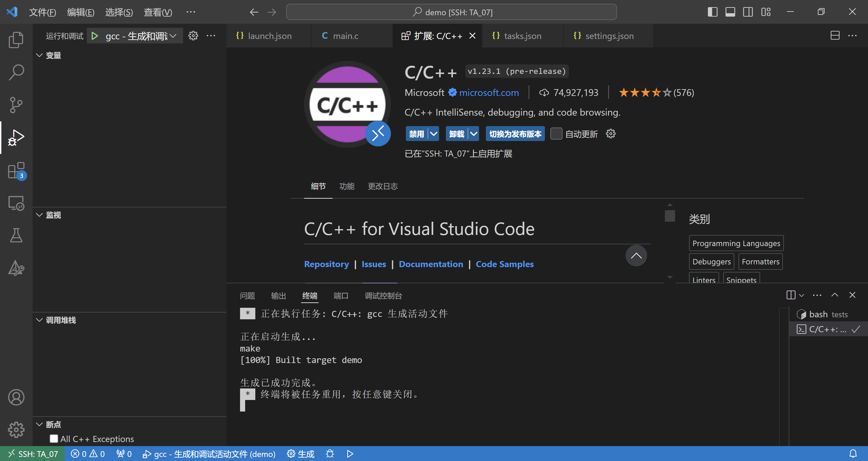Open the Remote Explorer view
The height and width of the screenshot is (461, 868).
coord(16,203)
